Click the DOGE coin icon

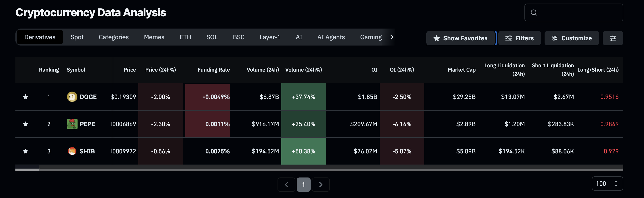point(72,97)
